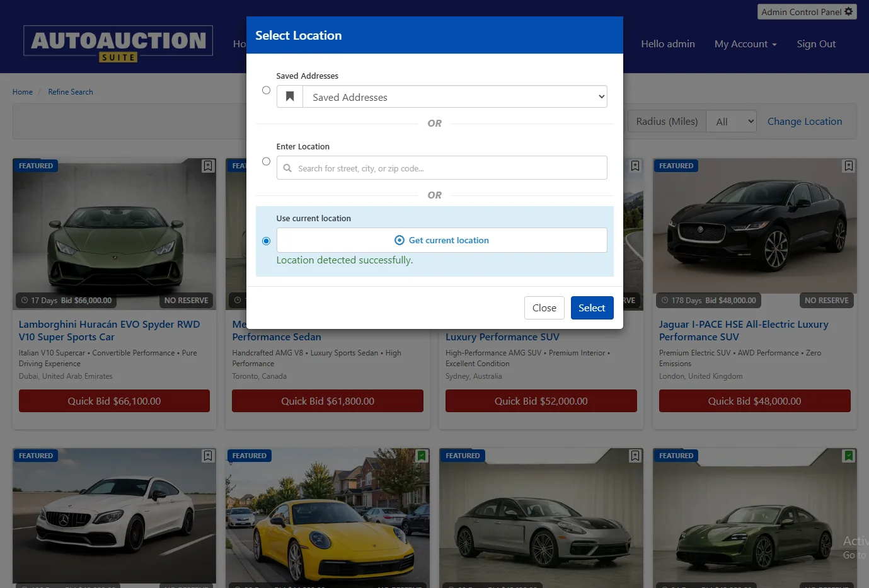869x588 pixels.
Task: Bookmark the white Mercedes coupe listing
Action: (208, 456)
